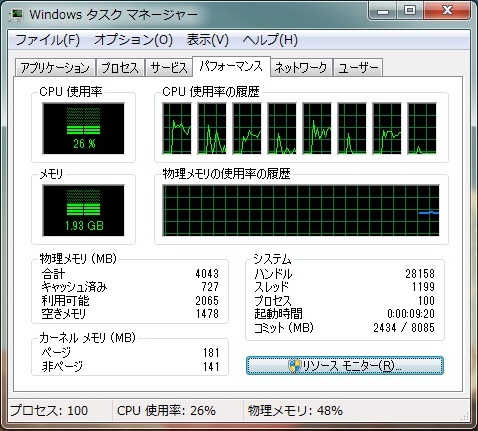Viewport: 478px width, 431px height.
Task: Click the memory meter showing 1.93 GB
Action: [x=83, y=210]
